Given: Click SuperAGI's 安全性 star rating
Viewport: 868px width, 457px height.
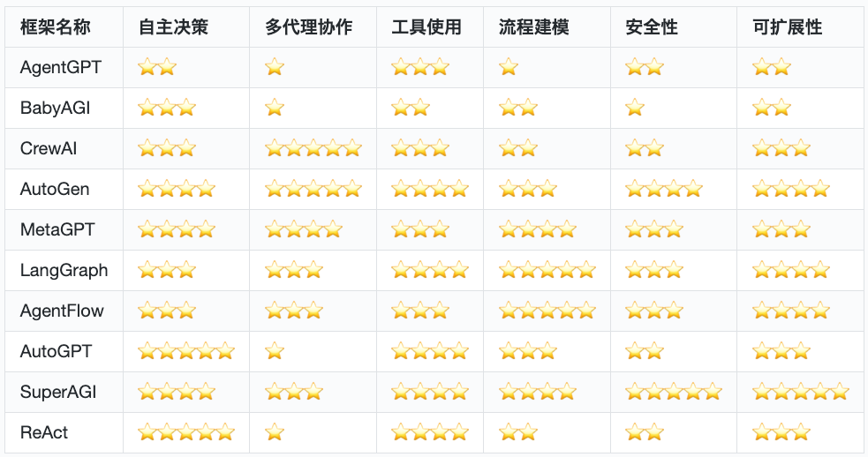Looking at the screenshot, I should click(x=673, y=392).
